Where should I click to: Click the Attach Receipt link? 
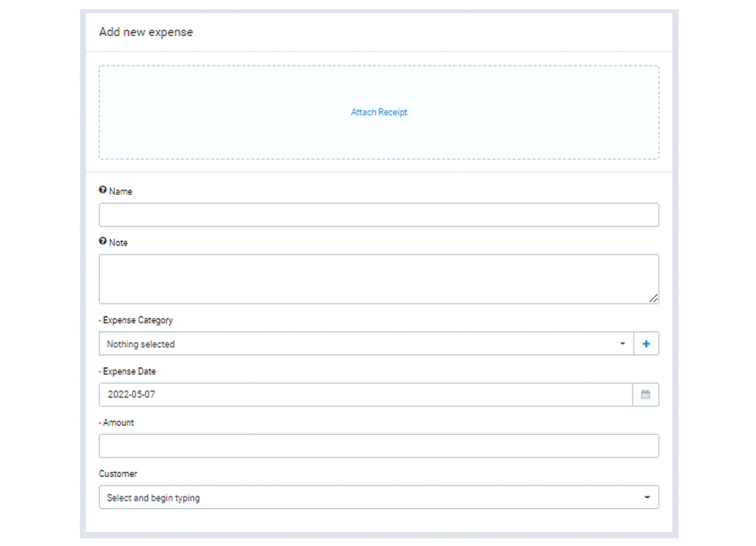click(379, 113)
